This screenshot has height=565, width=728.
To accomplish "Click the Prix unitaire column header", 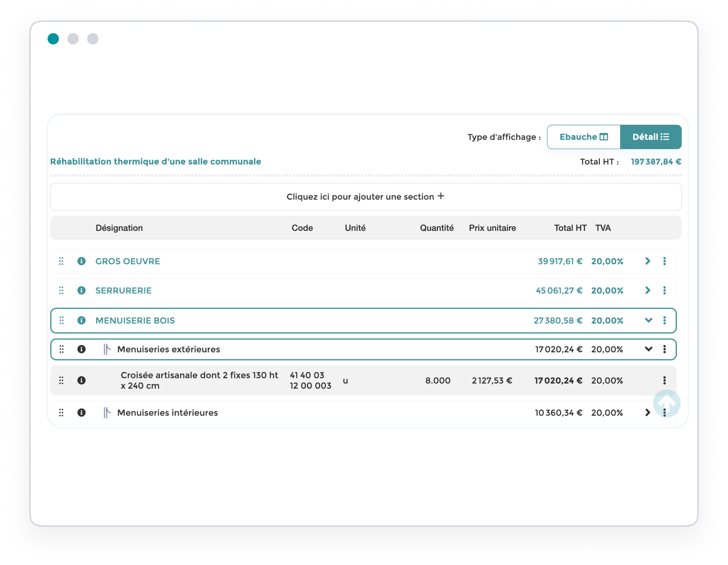I will click(492, 228).
